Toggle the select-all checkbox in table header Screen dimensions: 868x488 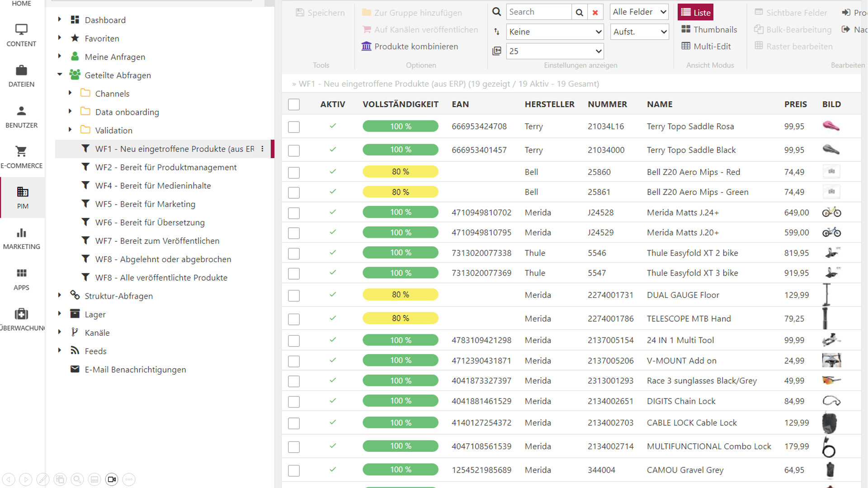293,104
